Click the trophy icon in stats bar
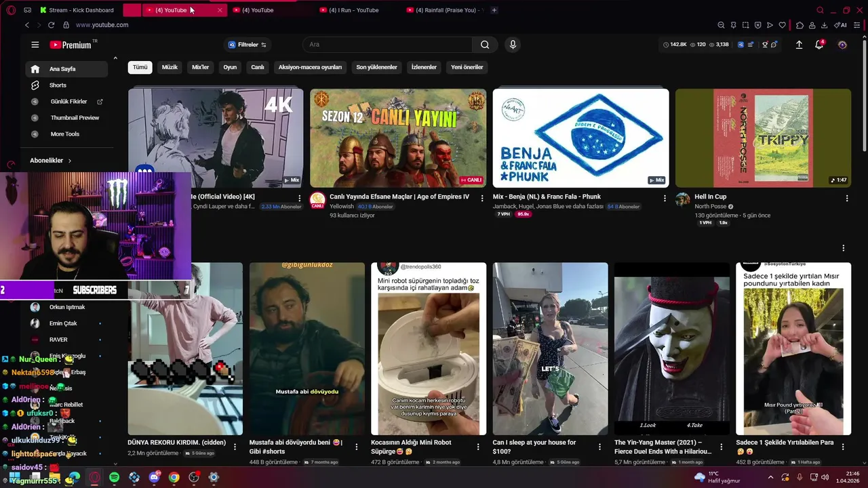Image resolution: width=868 pixels, height=488 pixels. (x=765, y=45)
